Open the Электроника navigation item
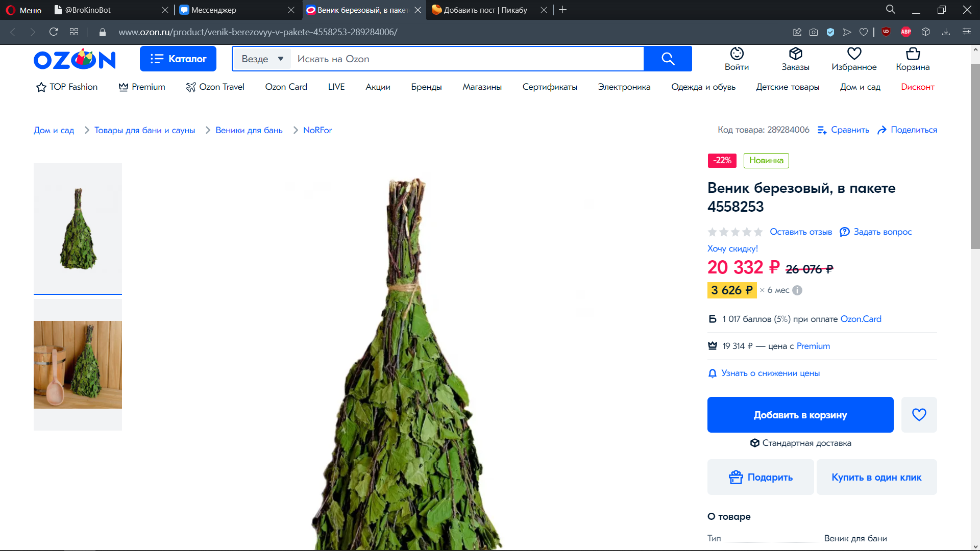The width and height of the screenshot is (980, 551). [624, 87]
